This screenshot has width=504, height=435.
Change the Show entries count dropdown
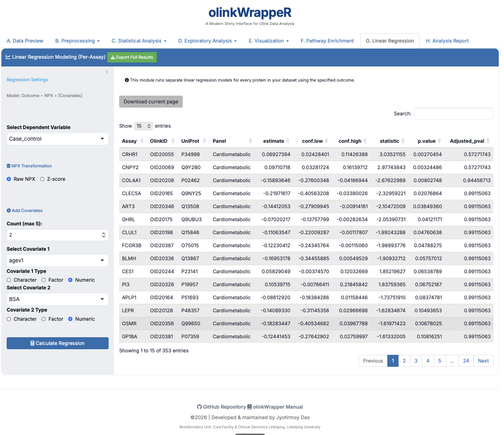[143, 126]
